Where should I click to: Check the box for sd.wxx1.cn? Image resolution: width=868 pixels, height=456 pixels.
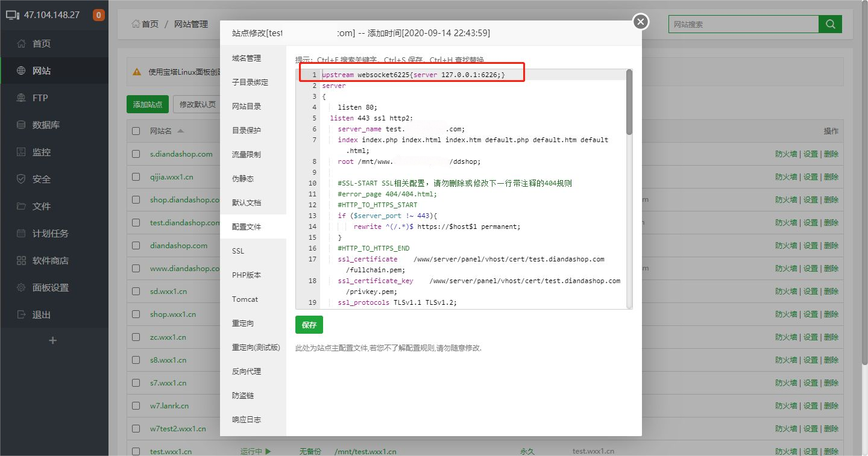pyautogui.click(x=136, y=291)
